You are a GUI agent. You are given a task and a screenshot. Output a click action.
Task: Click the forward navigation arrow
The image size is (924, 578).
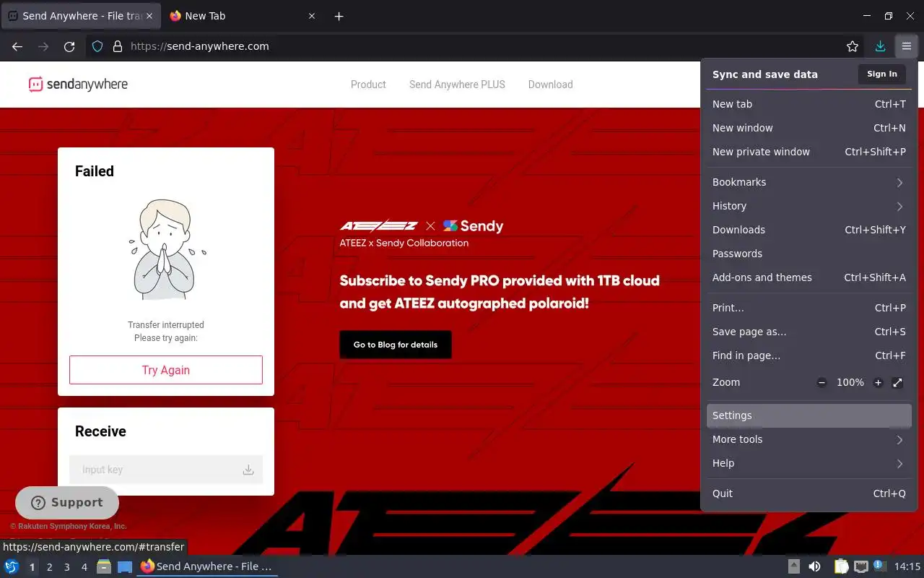43,46
